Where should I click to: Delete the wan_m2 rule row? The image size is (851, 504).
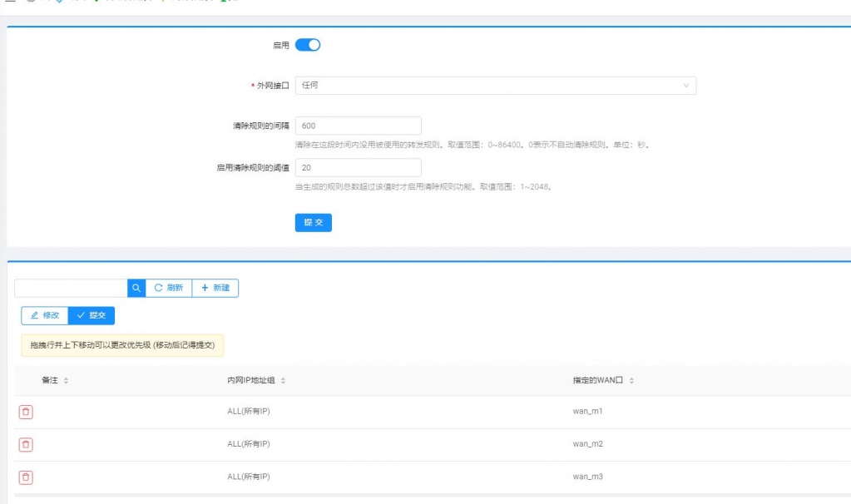(x=26, y=444)
